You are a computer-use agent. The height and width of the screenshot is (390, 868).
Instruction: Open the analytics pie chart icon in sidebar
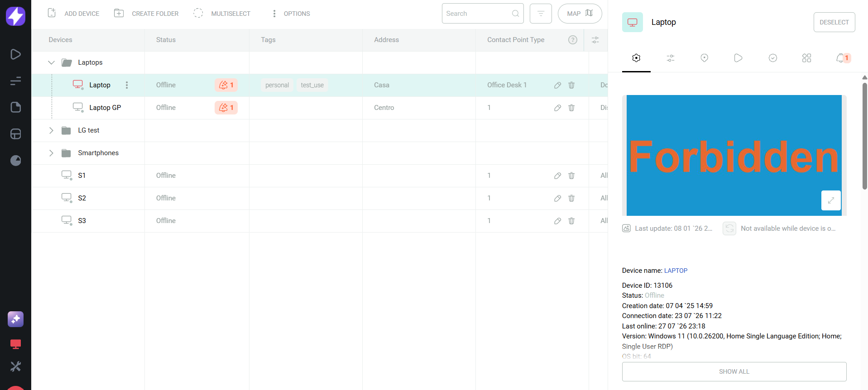pyautogui.click(x=15, y=161)
